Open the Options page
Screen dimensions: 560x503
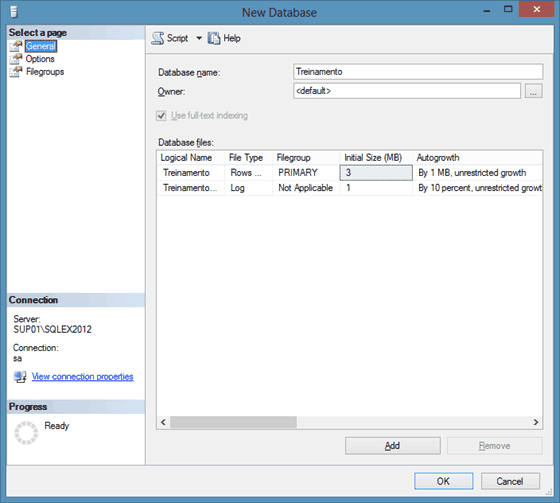40,59
